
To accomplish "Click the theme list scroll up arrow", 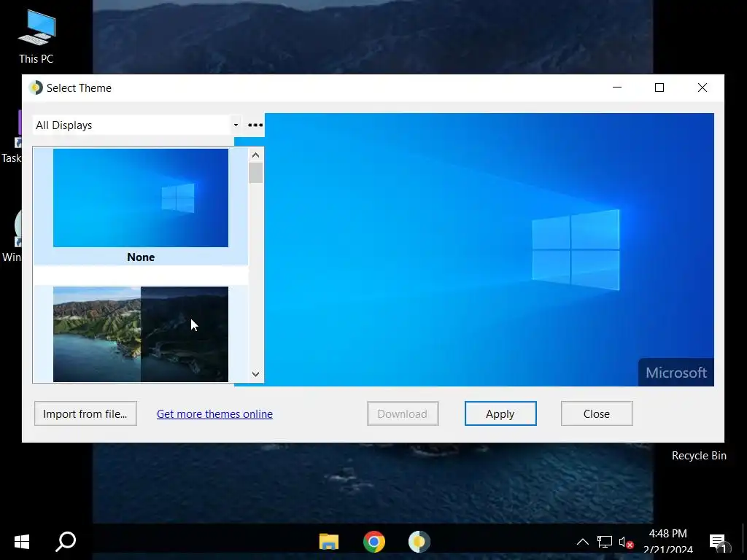I will [255, 155].
